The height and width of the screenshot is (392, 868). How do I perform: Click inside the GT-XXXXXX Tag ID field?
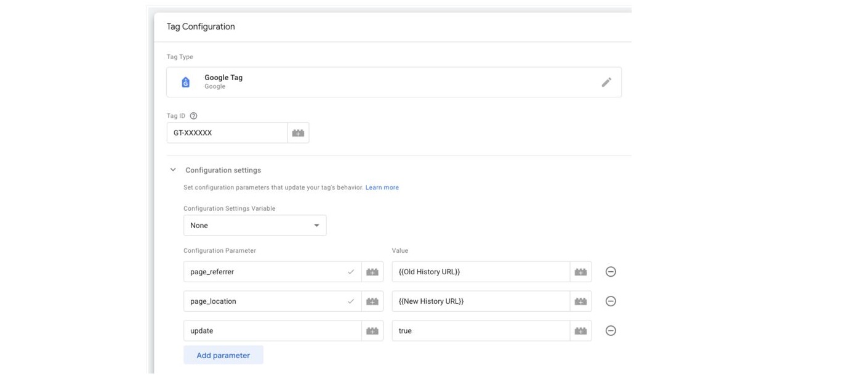click(227, 132)
